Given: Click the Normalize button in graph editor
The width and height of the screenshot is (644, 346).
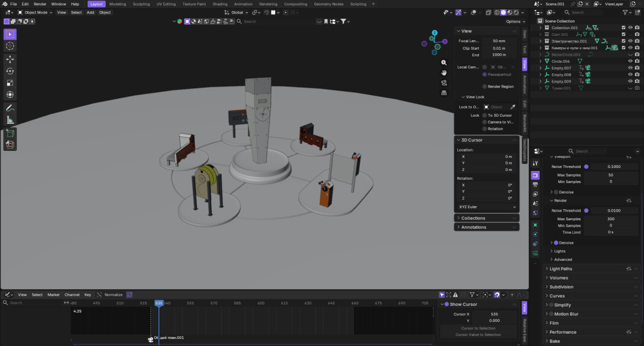Looking at the screenshot, I should 114,295.
